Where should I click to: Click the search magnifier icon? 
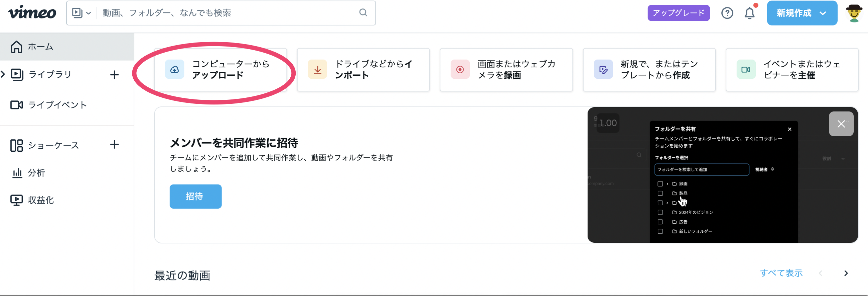click(x=363, y=13)
